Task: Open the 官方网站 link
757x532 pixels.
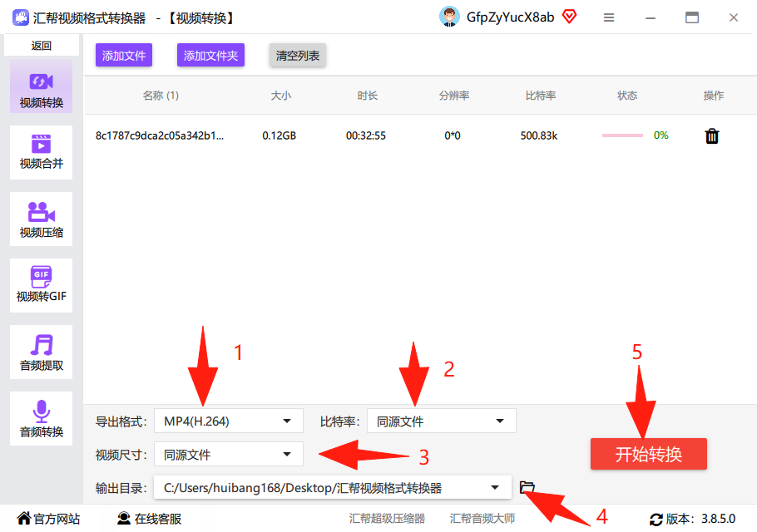Action: [x=48, y=519]
